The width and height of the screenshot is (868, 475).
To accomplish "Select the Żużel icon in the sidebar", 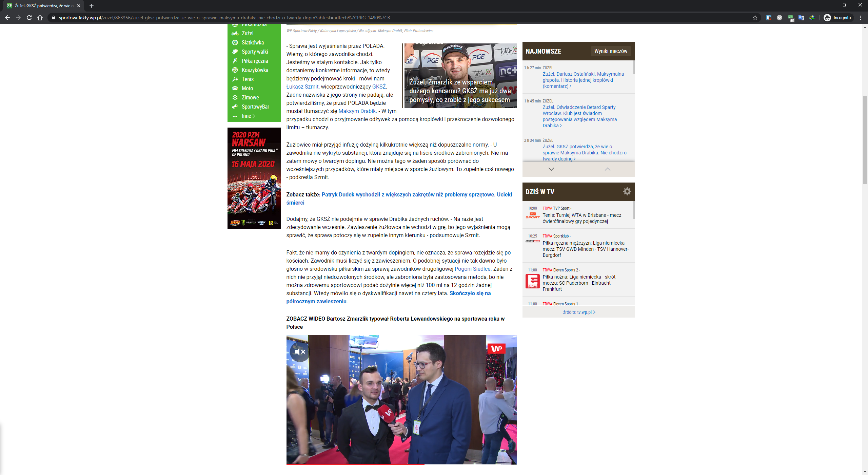I will [236, 34].
